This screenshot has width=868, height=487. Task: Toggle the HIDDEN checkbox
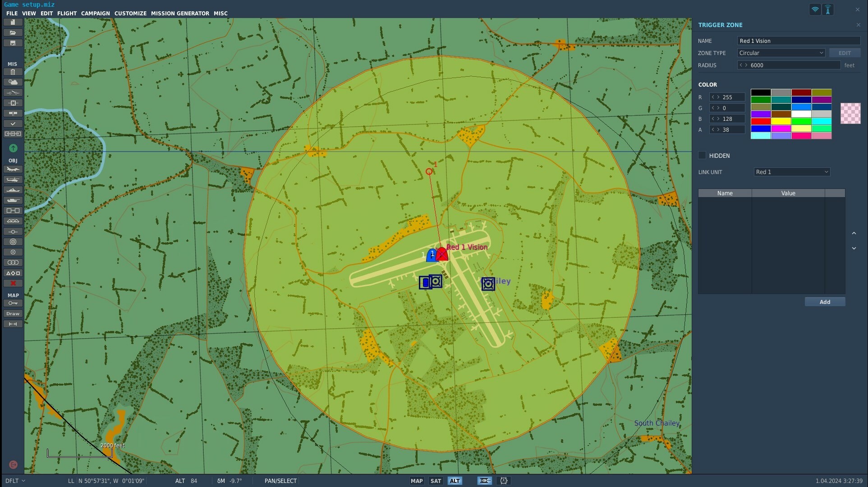pyautogui.click(x=702, y=156)
